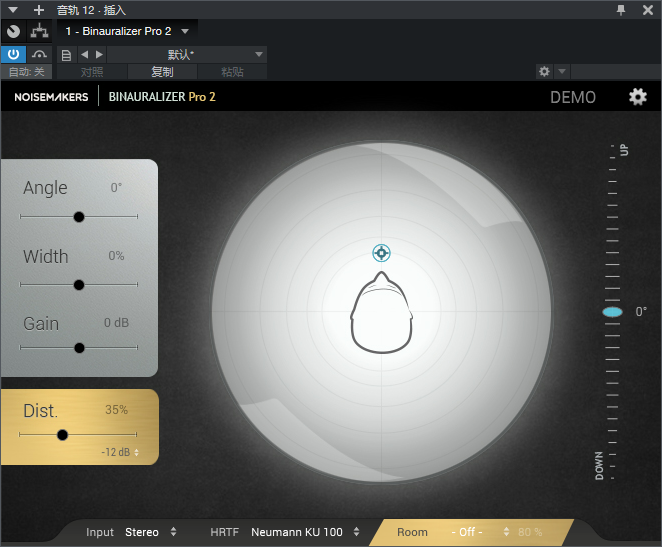Viewport: 662px width, 547px height.
Task: Adjust the -12 dB stepper arrows
Action: click(136, 452)
